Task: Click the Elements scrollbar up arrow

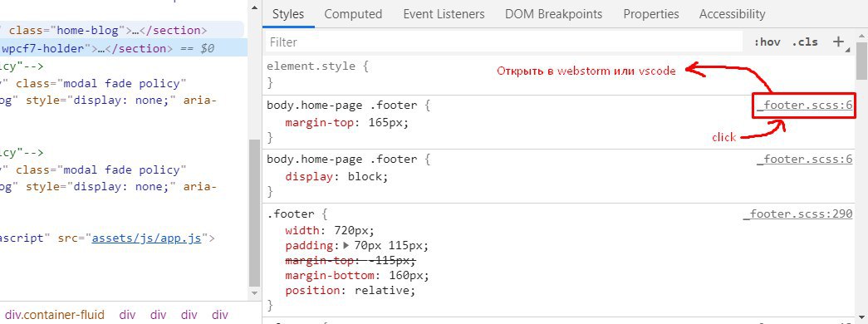Action: 254,7
